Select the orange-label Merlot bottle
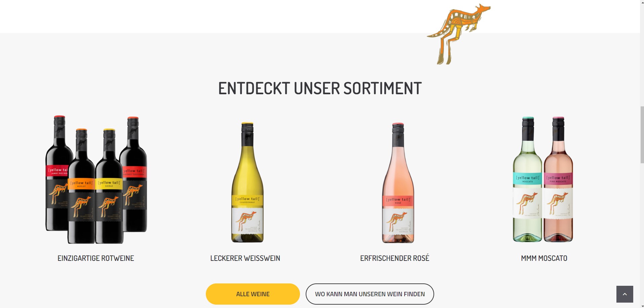 (81, 186)
